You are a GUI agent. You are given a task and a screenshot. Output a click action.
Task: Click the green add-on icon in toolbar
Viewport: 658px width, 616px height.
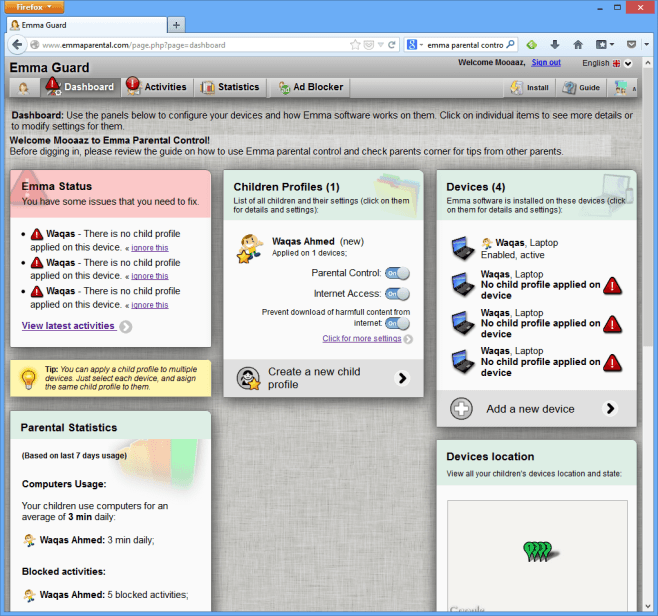[x=532, y=44]
